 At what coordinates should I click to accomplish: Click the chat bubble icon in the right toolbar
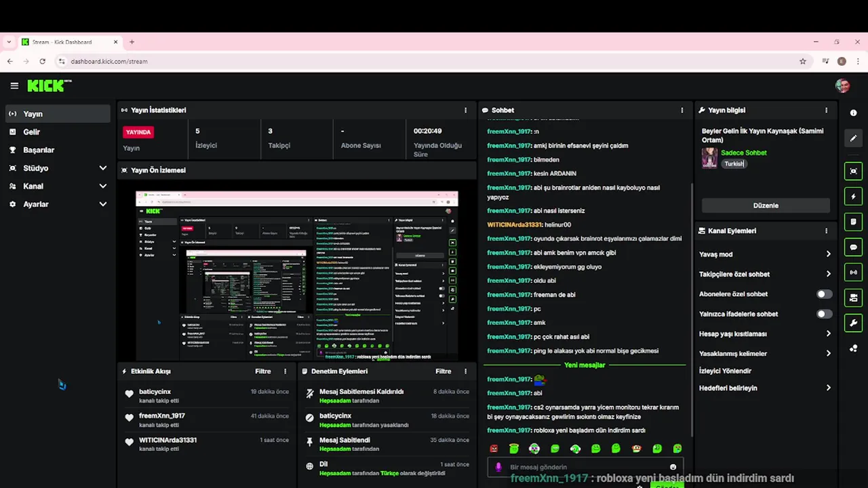pyautogui.click(x=853, y=247)
